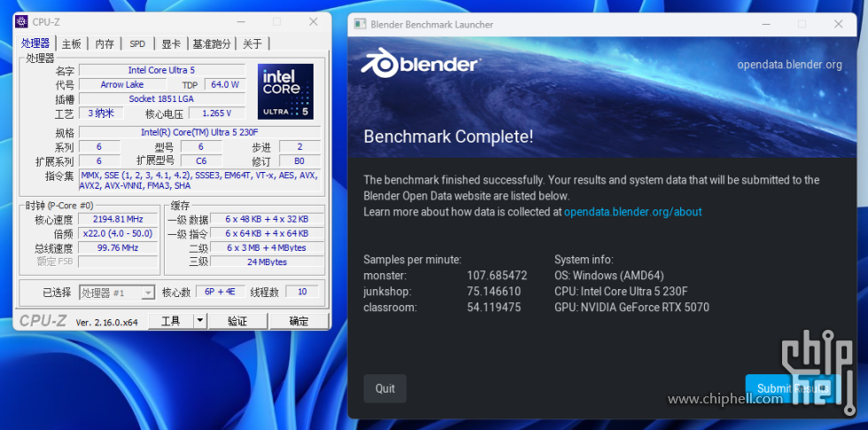This screenshot has height=430, width=868.
Task: Open the opendata.blender.org/about link
Action: pos(632,212)
